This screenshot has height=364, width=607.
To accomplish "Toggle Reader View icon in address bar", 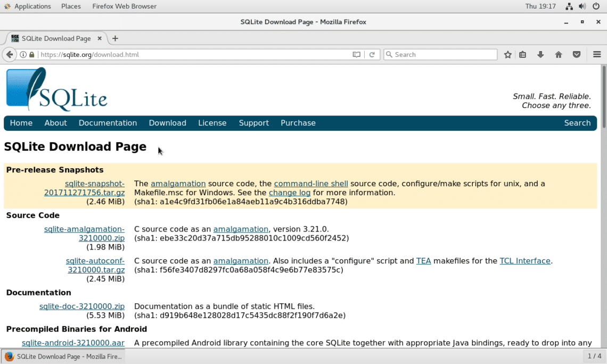I will 356,54.
